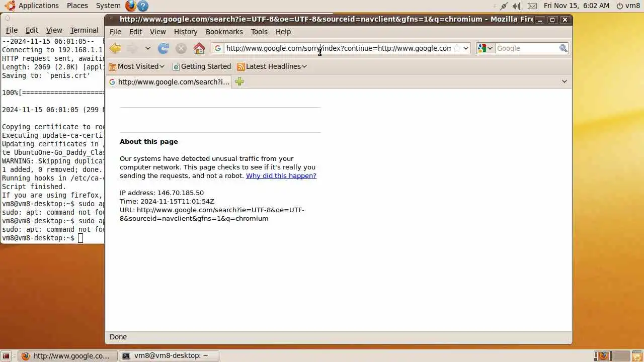644x362 pixels.
Task: Open the back/forward history dropdown arrow
Action: tap(147, 48)
